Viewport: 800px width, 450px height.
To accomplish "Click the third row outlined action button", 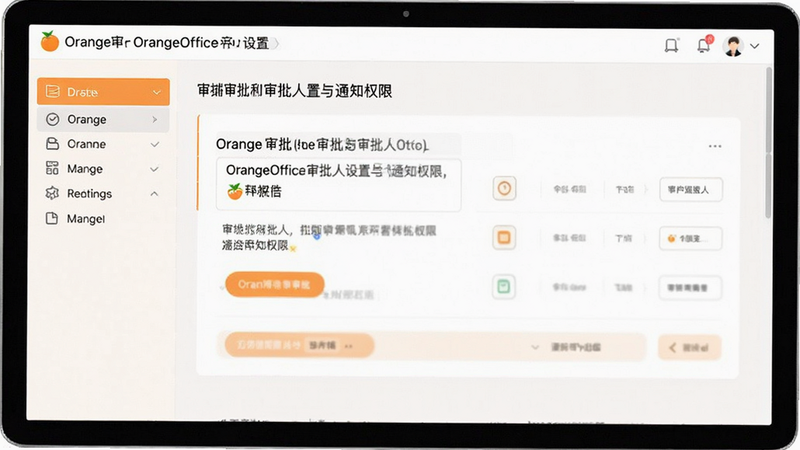I will point(691,288).
